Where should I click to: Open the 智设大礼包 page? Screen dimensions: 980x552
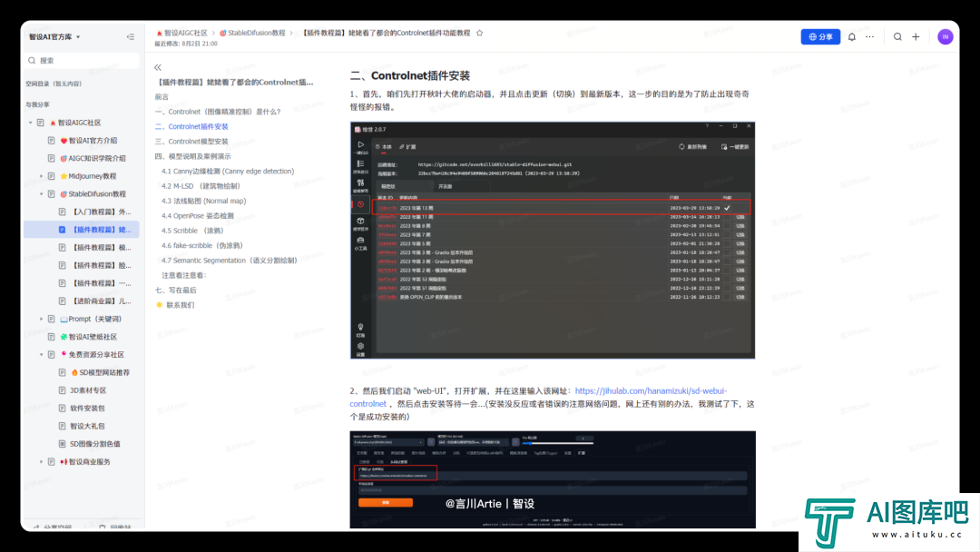[x=87, y=426]
